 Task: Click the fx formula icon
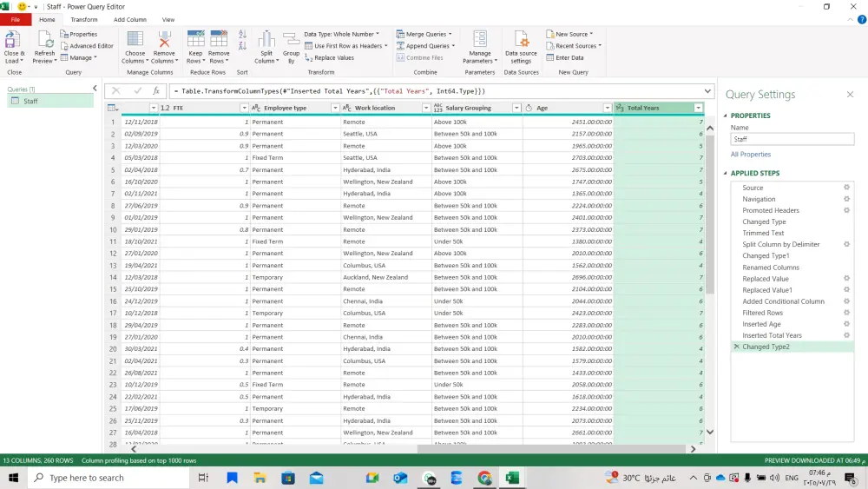coord(156,91)
